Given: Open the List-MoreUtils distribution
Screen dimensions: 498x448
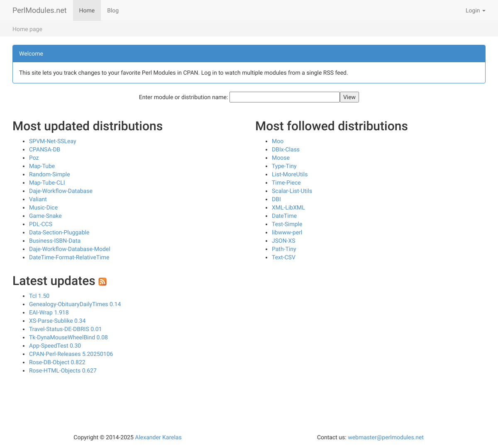Looking at the screenshot, I should pos(290,174).
